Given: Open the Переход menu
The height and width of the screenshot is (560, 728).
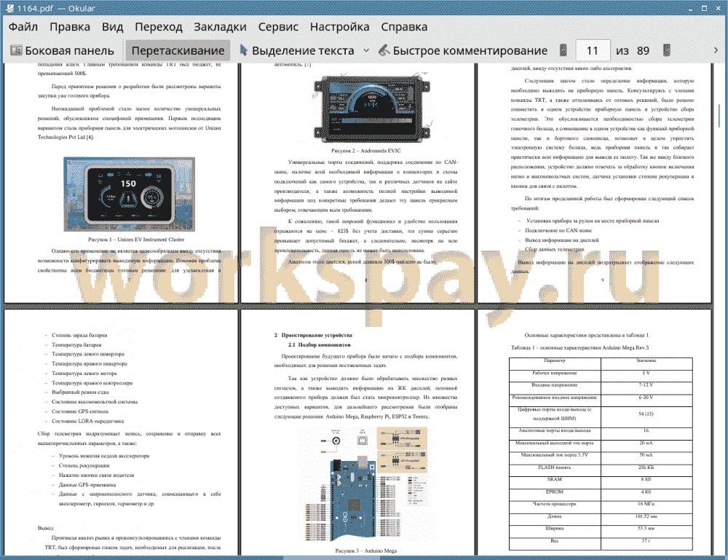Looking at the screenshot, I should [x=158, y=27].
